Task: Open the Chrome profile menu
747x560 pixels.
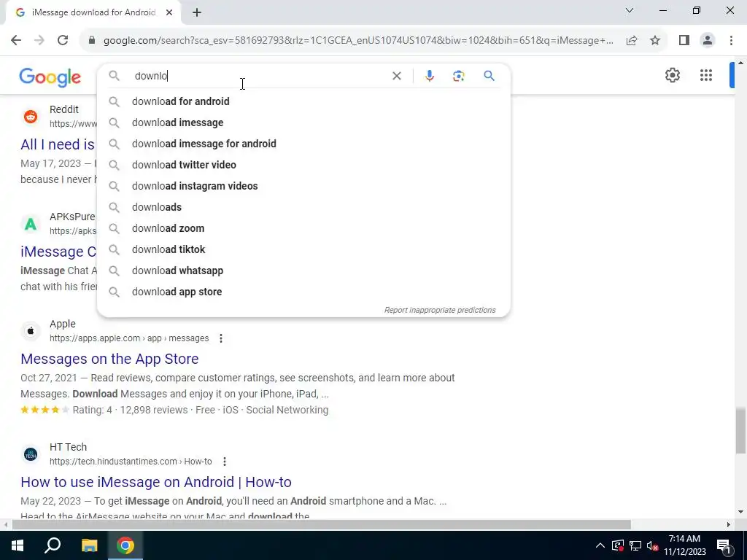Action: point(708,41)
